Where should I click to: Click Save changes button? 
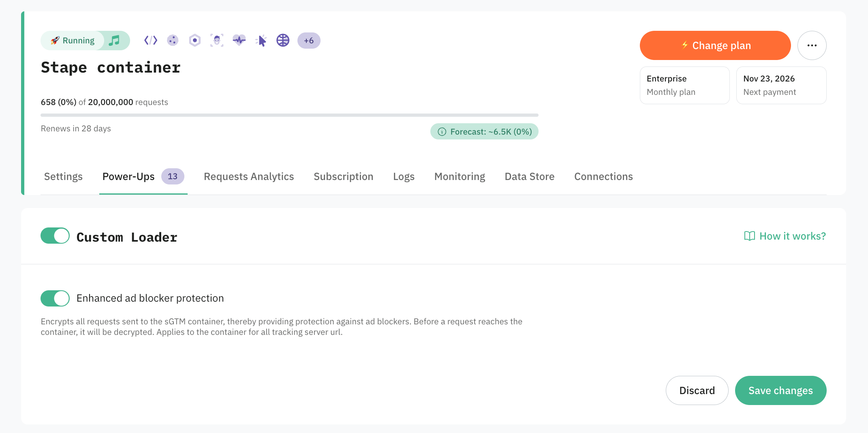[x=781, y=390]
